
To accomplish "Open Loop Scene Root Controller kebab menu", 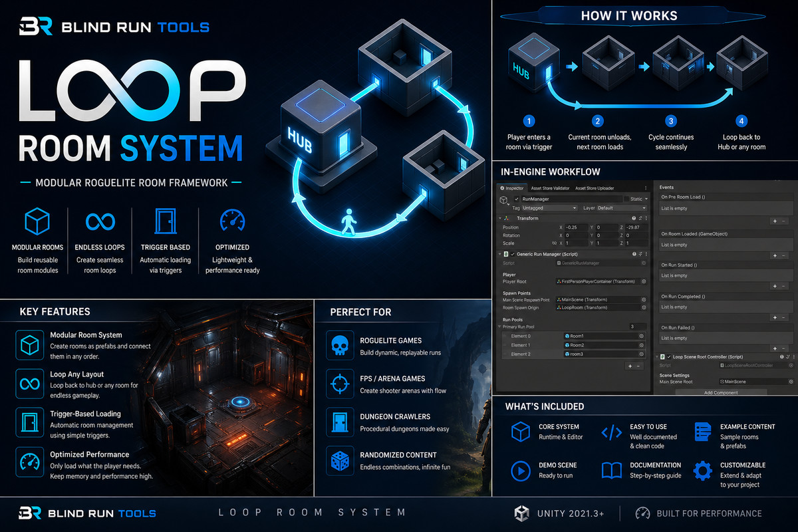I will (x=793, y=357).
